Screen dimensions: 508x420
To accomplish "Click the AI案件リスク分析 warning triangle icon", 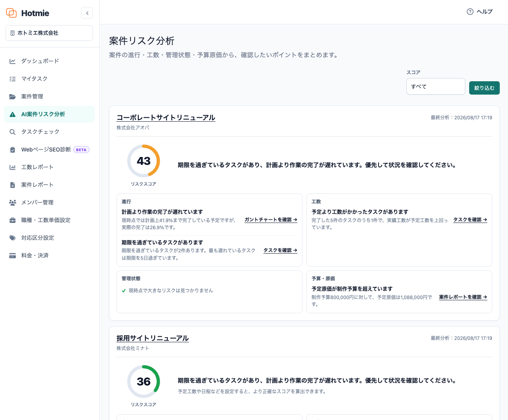I will click(13, 114).
